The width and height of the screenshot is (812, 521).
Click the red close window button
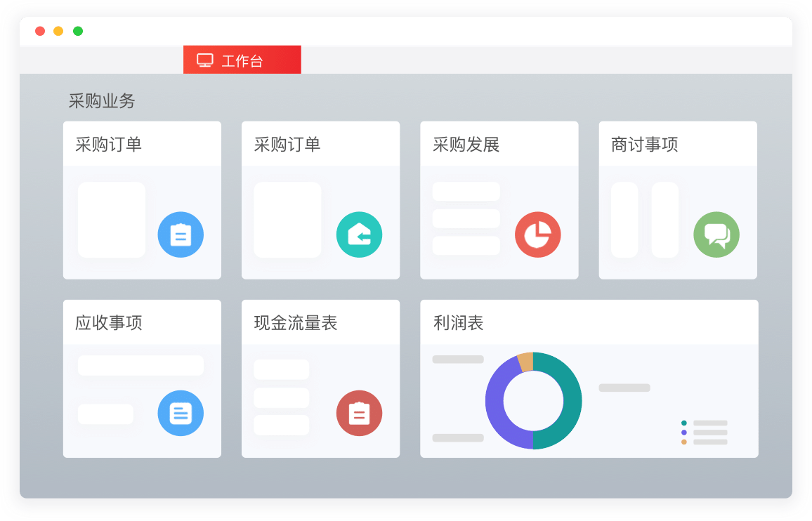point(40,31)
